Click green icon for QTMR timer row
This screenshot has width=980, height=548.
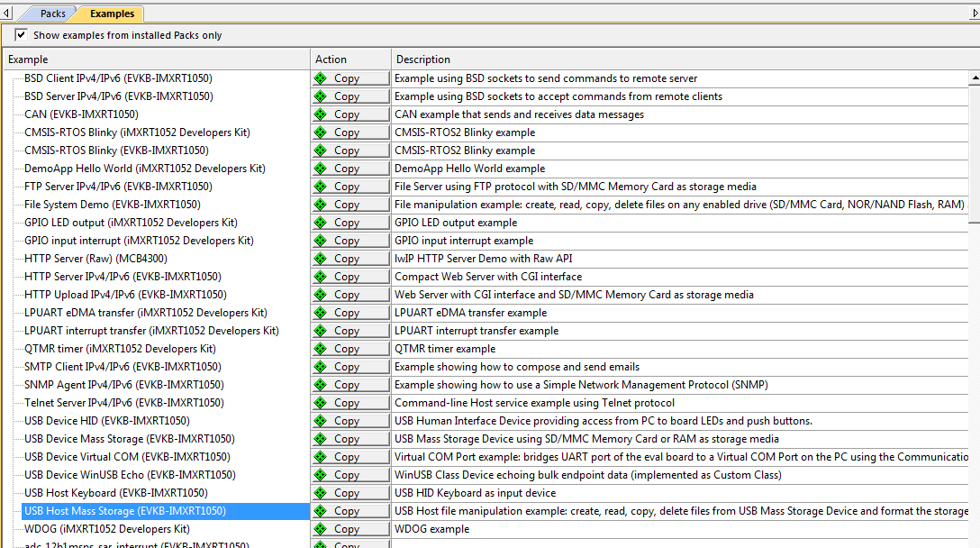pos(321,349)
